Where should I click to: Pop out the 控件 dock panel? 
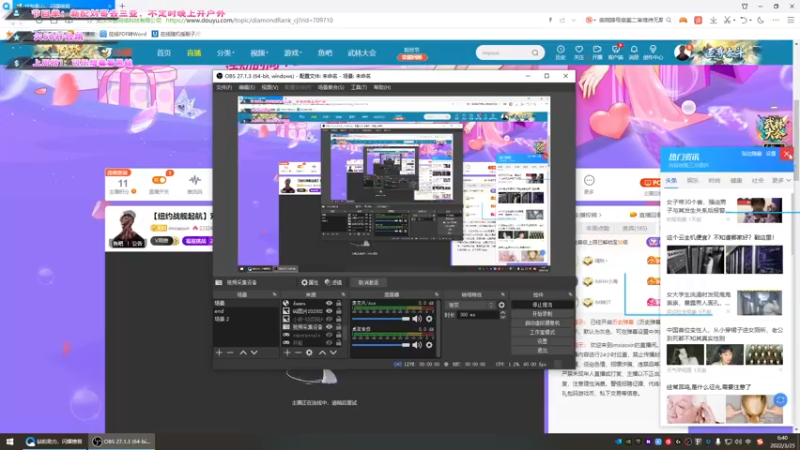[570, 295]
